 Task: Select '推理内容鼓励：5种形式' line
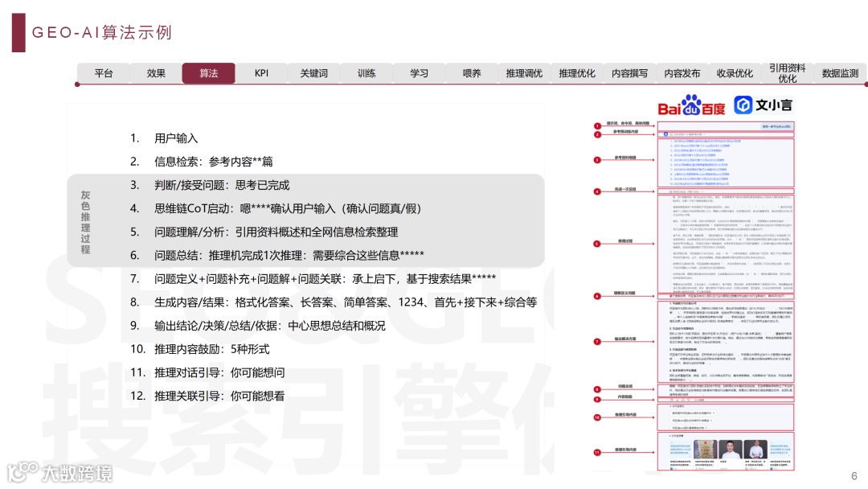(211, 349)
